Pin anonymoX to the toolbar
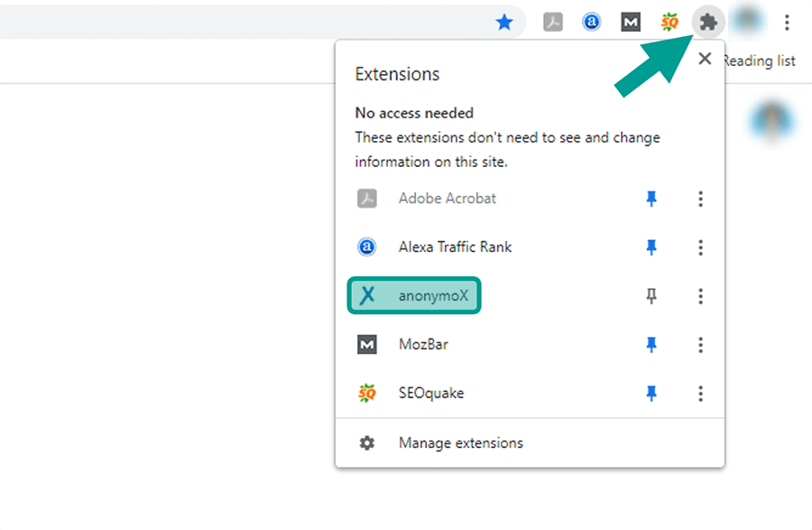Screen dimensions: 812x530 651,296
